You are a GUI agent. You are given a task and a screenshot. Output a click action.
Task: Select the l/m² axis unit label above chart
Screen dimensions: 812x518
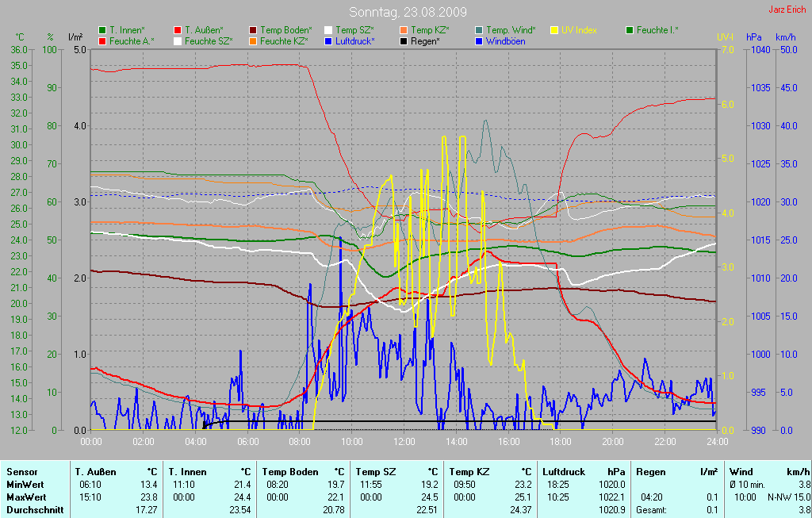75,37
